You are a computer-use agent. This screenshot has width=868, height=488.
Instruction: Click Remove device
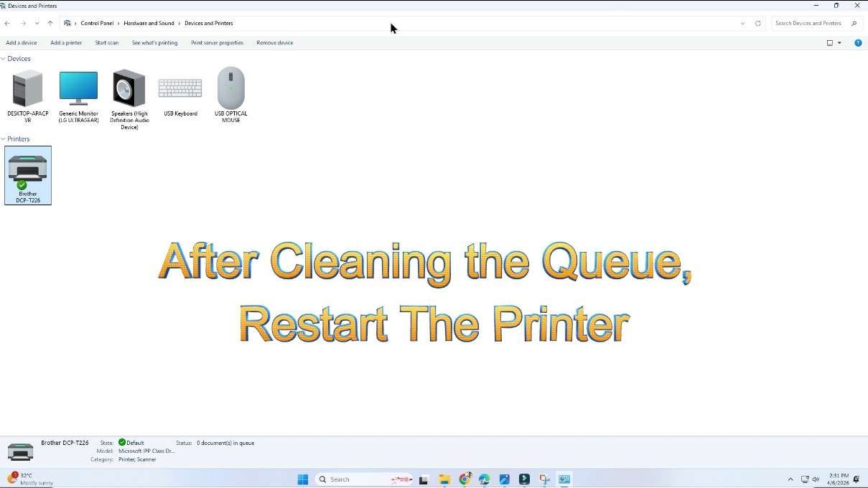[275, 43]
